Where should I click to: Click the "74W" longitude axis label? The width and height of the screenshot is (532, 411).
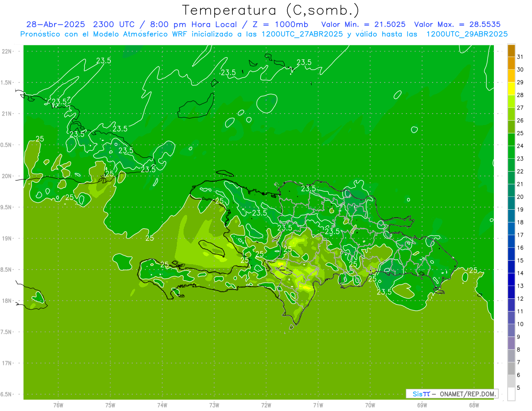click(x=162, y=405)
